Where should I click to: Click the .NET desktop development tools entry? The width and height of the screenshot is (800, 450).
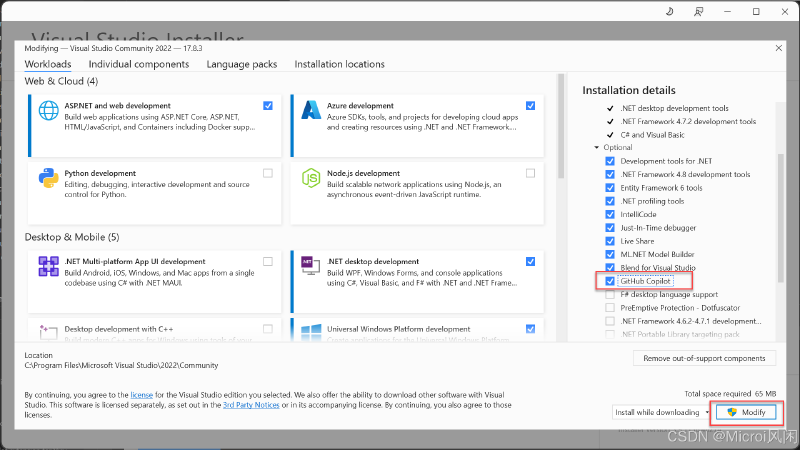point(674,108)
